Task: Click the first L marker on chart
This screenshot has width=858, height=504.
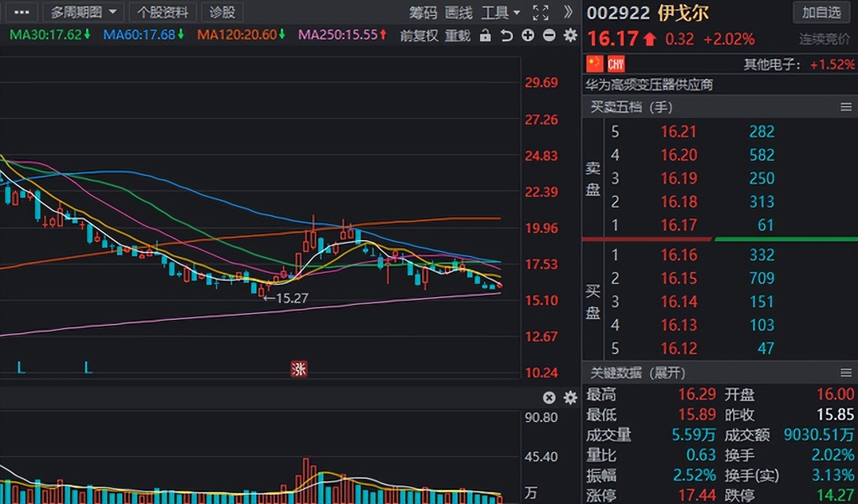Action: click(x=21, y=367)
